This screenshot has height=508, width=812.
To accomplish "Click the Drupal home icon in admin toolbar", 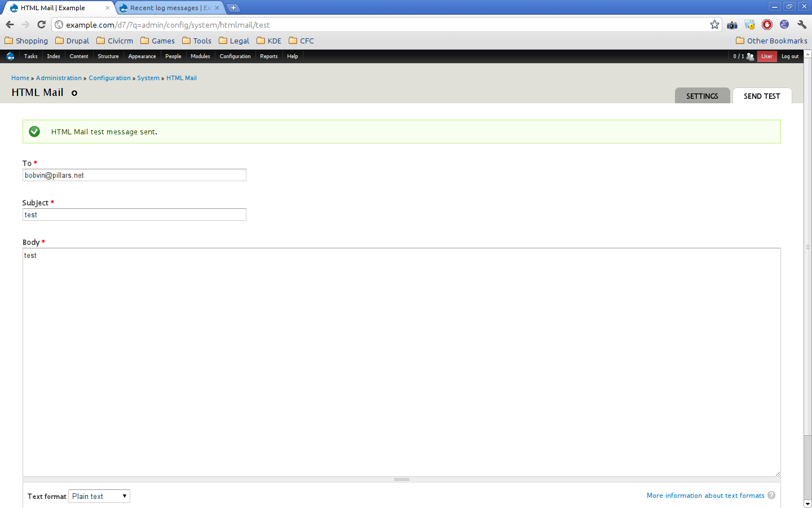I will pyautogui.click(x=10, y=56).
